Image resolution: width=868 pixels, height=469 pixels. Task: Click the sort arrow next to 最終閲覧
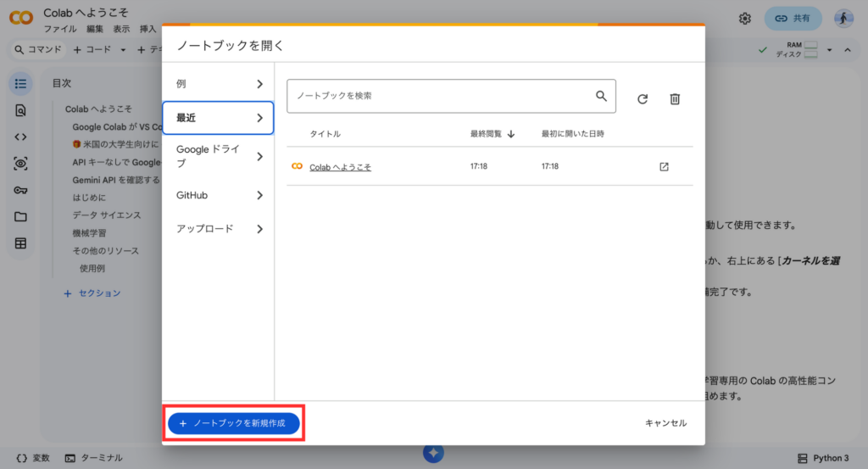(511, 134)
